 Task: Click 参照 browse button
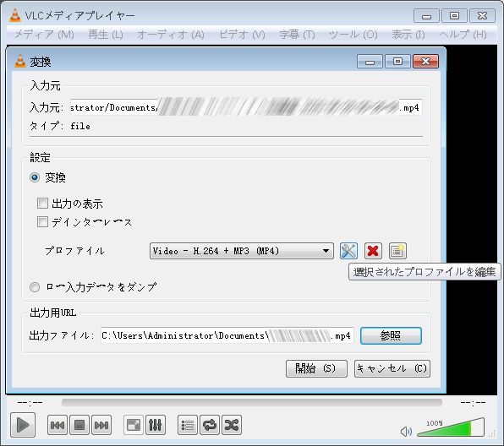pyautogui.click(x=391, y=335)
